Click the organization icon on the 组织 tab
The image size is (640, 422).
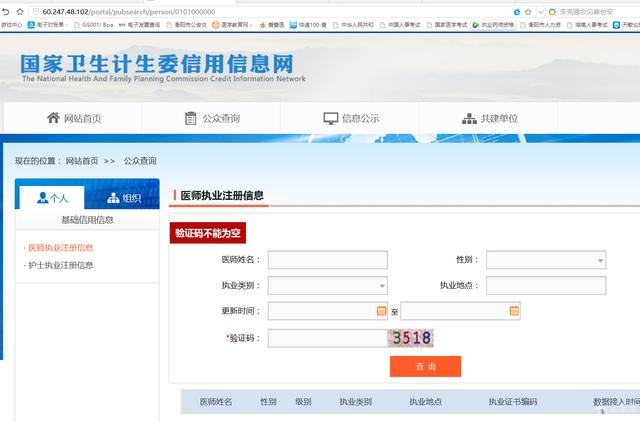click(113, 198)
